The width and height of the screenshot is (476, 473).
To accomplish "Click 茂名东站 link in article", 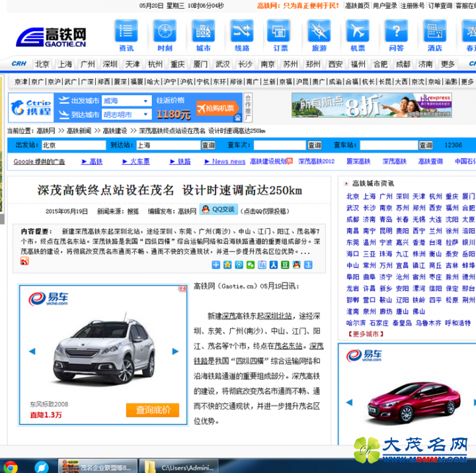I will 289,346.
